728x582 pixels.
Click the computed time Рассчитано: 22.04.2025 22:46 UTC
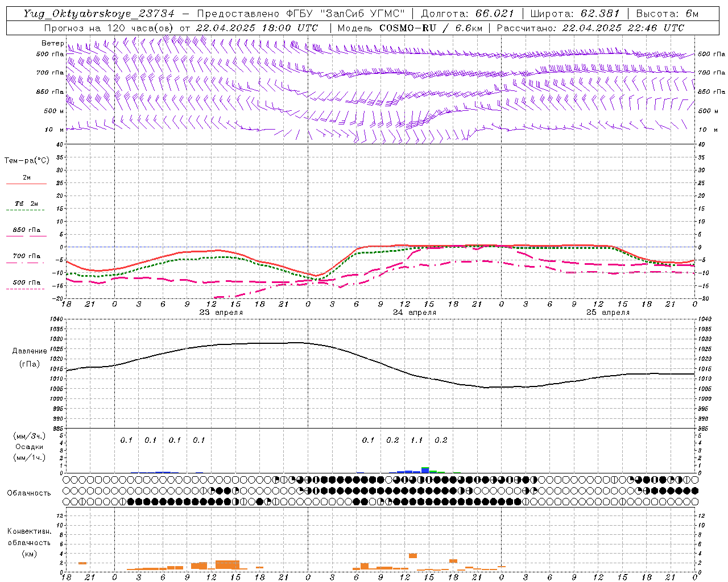pos(591,28)
